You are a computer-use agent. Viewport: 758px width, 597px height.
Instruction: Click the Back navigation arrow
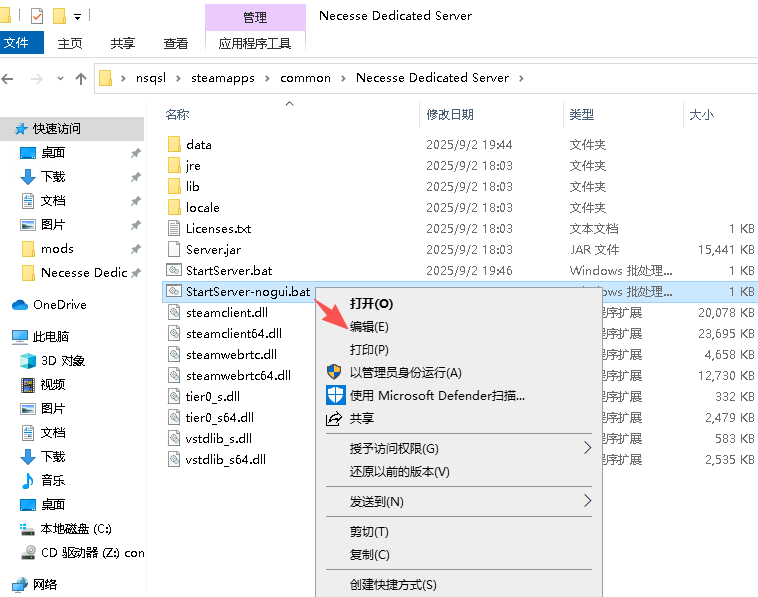coord(10,78)
